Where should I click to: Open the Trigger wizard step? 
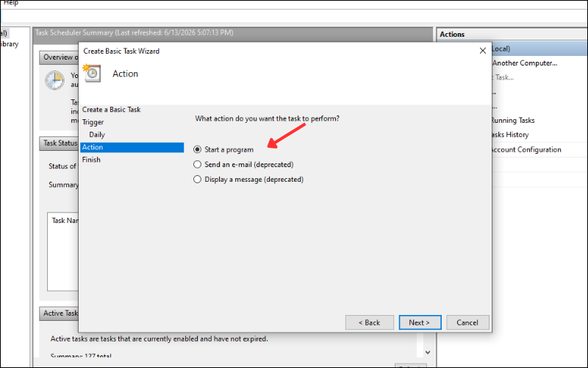tap(93, 122)
